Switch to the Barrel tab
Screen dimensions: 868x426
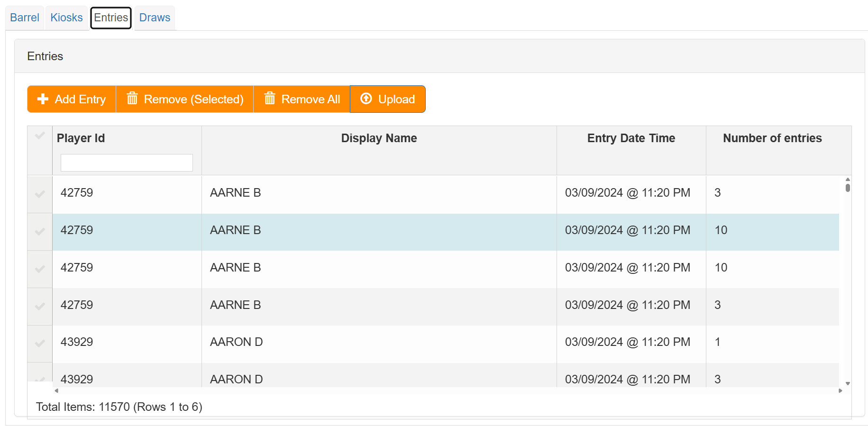[x=25, y=18]
